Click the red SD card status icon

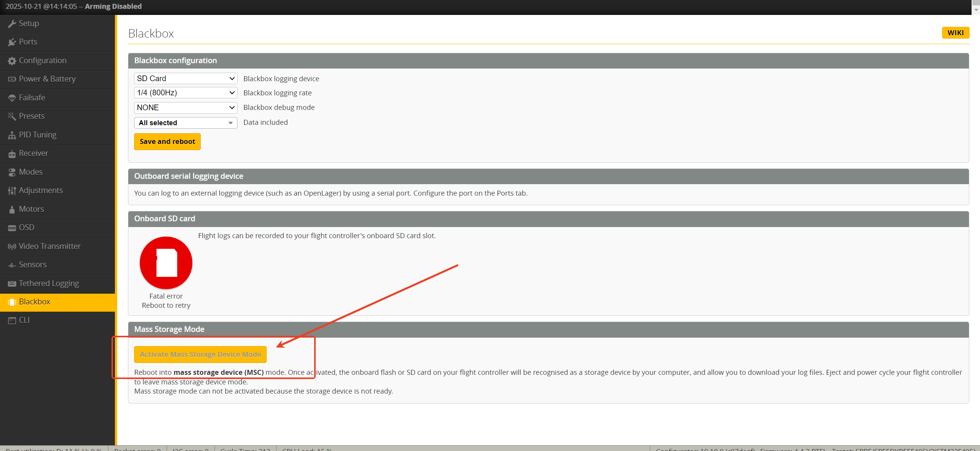(x=166, y=263)
